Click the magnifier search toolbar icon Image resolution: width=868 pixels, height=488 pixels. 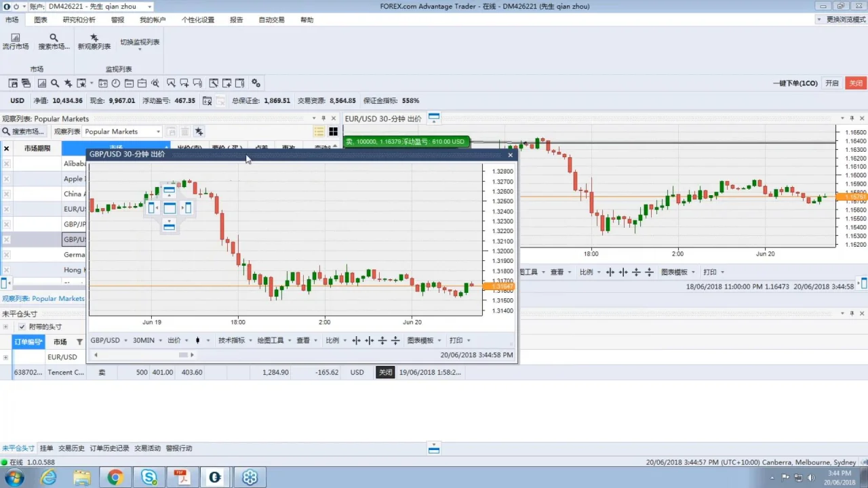coord(55,83)
